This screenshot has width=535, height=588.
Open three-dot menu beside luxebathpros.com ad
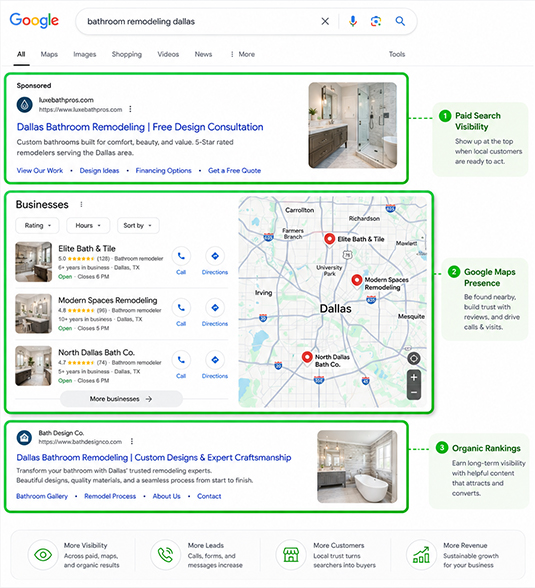click(x=130, y=109)
